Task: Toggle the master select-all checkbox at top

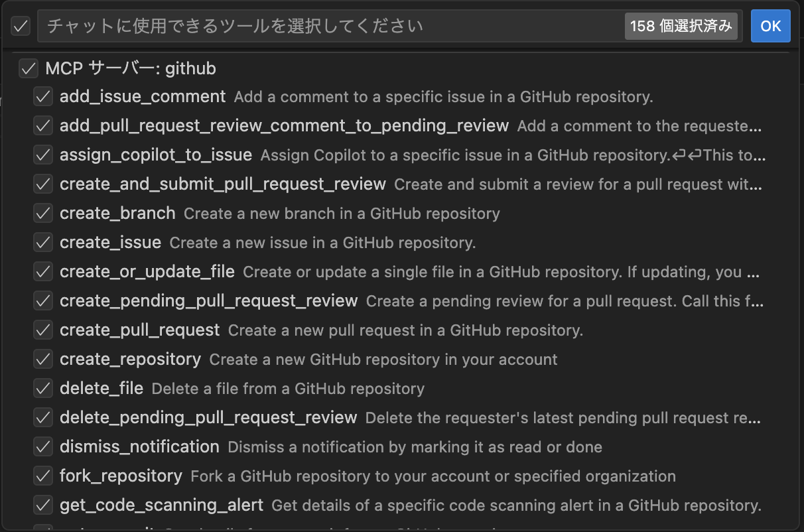Action: (x=20, y=26)
